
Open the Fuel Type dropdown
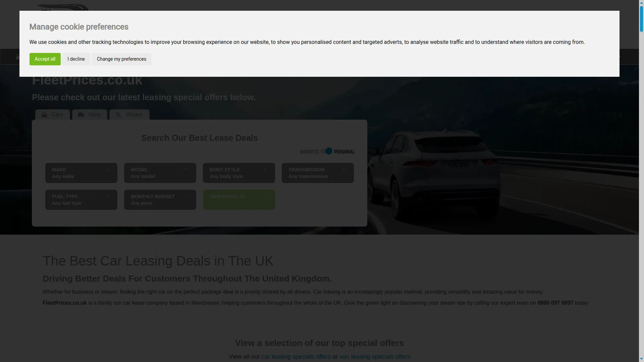[x=81, y=200]
